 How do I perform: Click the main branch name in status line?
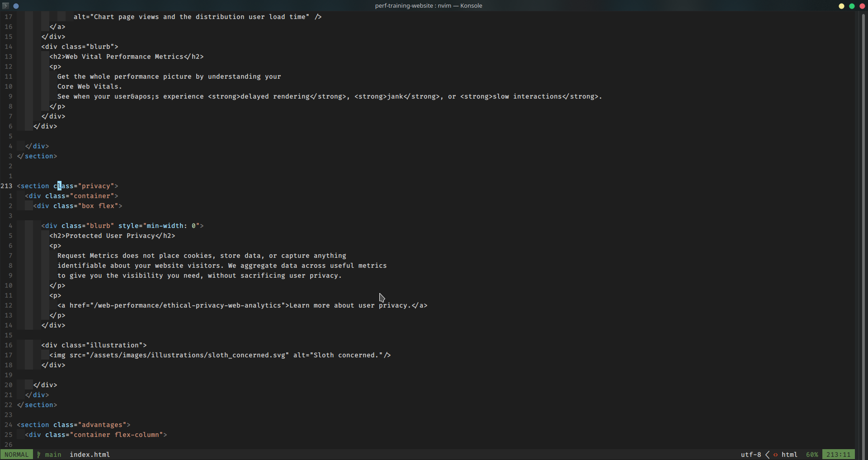53,455
